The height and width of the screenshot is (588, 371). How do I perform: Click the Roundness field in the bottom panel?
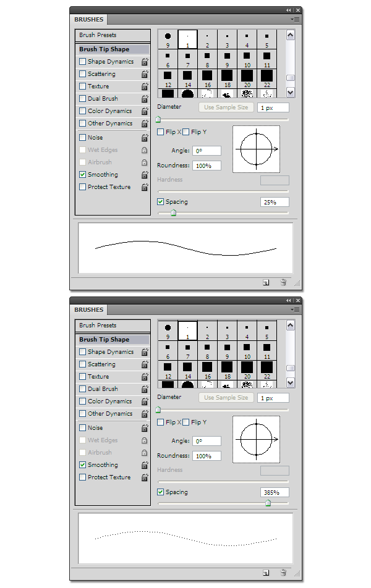(207, 456)
